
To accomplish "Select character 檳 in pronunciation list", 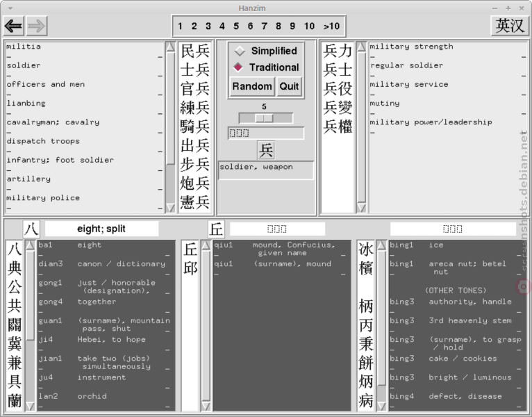I will 366,268.
